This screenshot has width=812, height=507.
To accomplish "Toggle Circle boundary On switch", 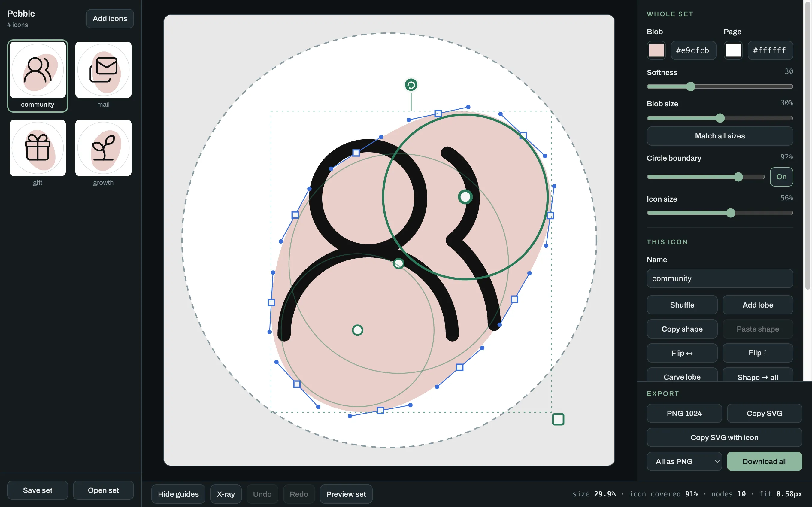I will pos(781,177).
